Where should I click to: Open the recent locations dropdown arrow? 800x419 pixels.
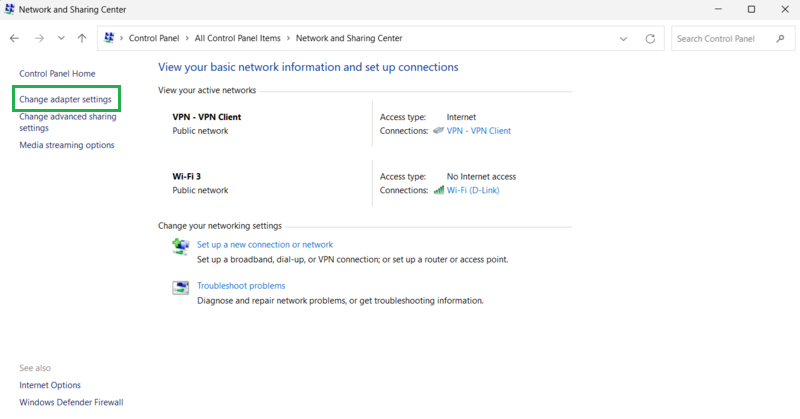pyautogui.click(x=61, y=39)
